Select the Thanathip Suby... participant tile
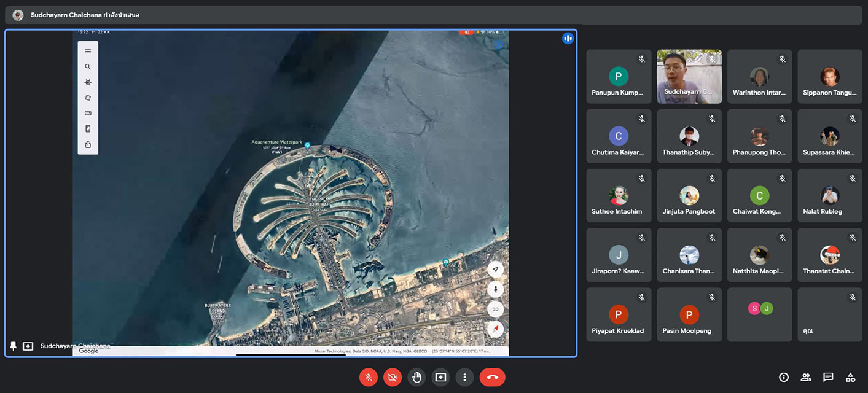The width and height of the screenshot is (868, 393). tap(689, 136)
